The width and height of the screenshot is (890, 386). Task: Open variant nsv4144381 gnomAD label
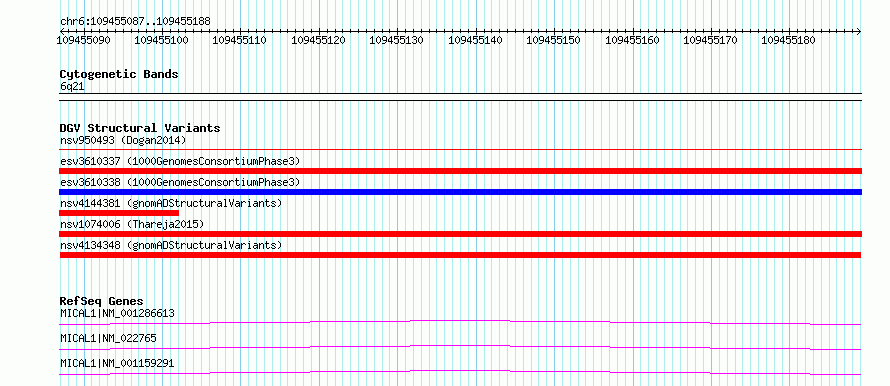coord(171,203)
